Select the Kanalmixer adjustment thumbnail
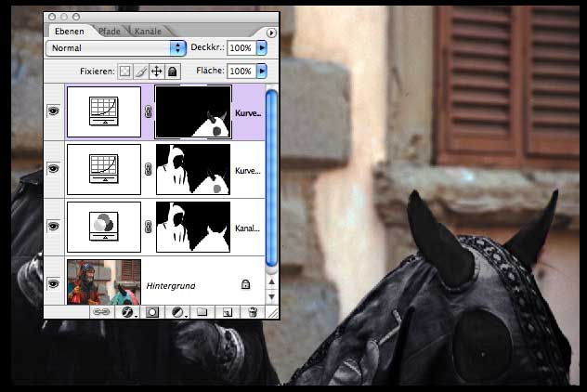The width and height of the screenshot is (587, 392). pyautogui.click(x=104, y=228)
